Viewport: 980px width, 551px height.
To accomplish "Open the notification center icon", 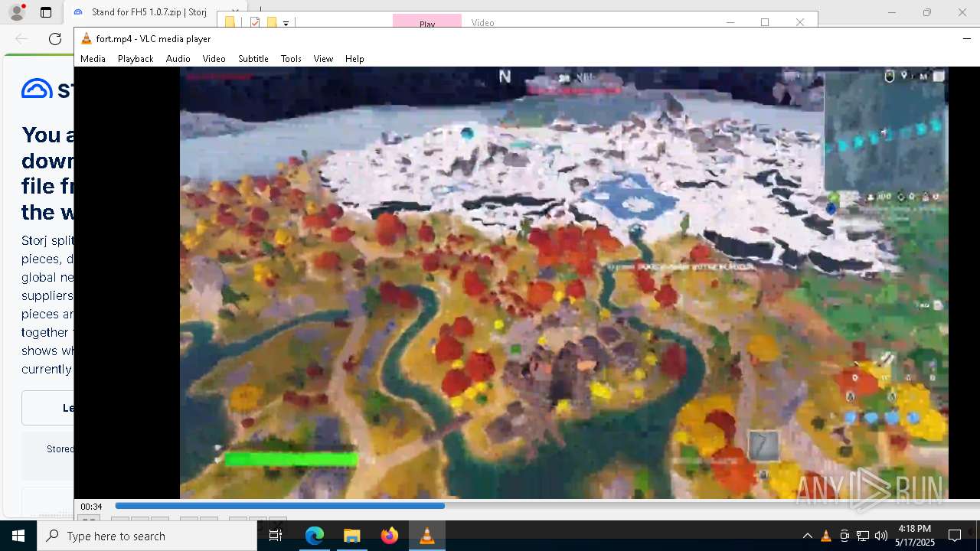I will [955, 536].
